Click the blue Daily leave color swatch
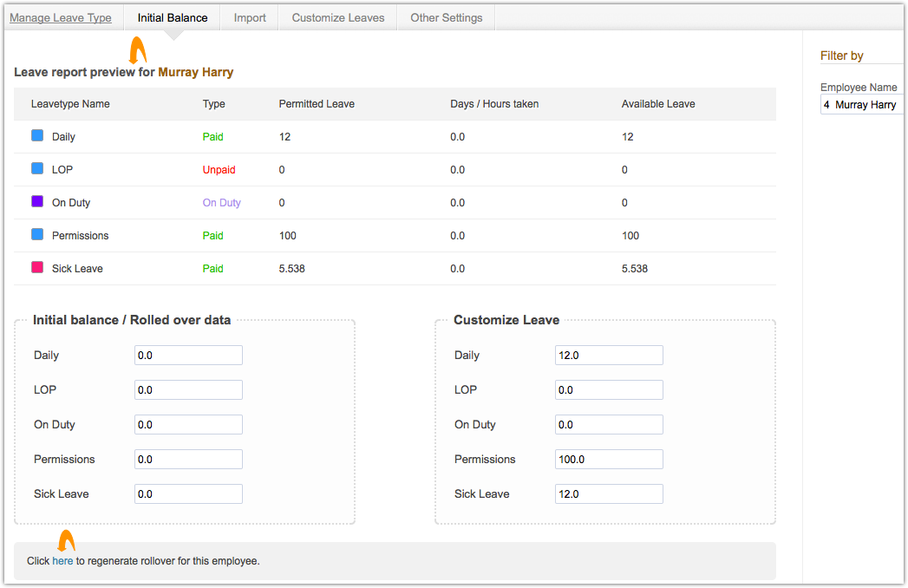The width and height of the screenshot is (908, 588). pyautogui.click(x=37, y=136)
